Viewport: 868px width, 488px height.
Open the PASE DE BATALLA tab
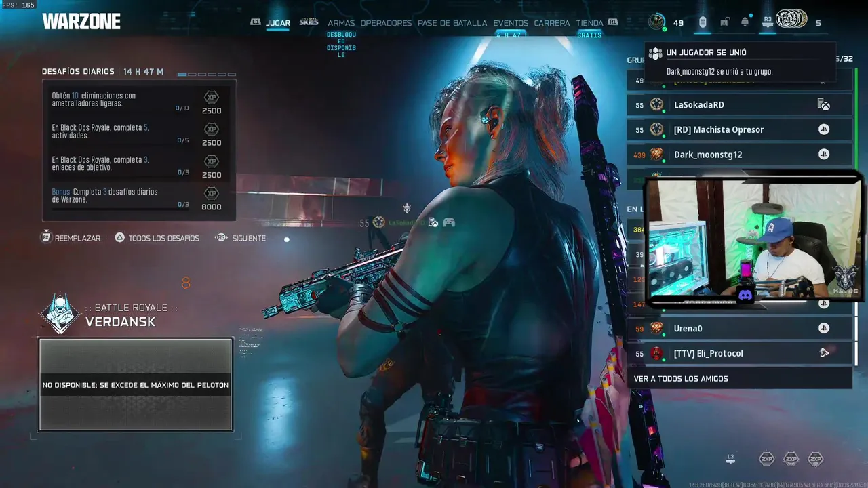point(452,23)
